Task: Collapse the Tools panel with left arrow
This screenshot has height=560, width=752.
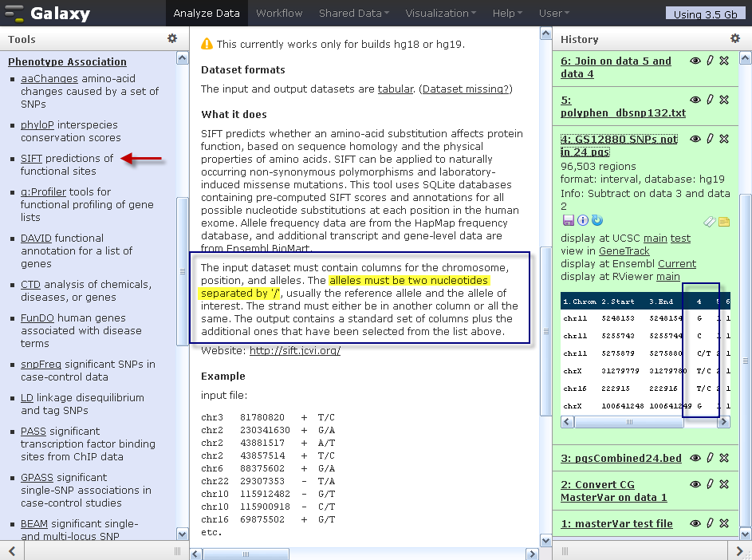Action: pos(12,551)
